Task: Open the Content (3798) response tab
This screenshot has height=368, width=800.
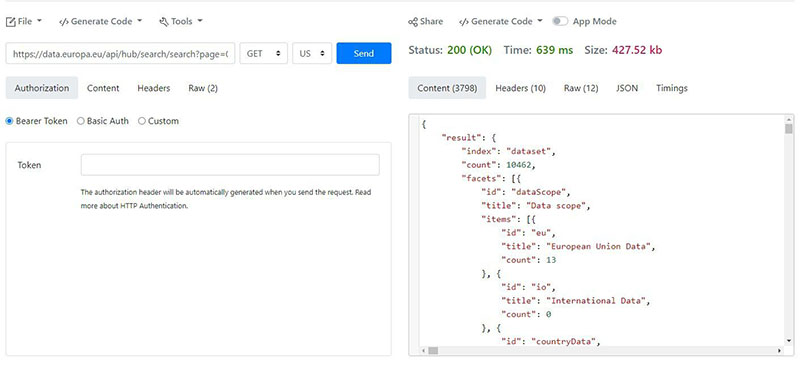Action: (x=447, y=88)
